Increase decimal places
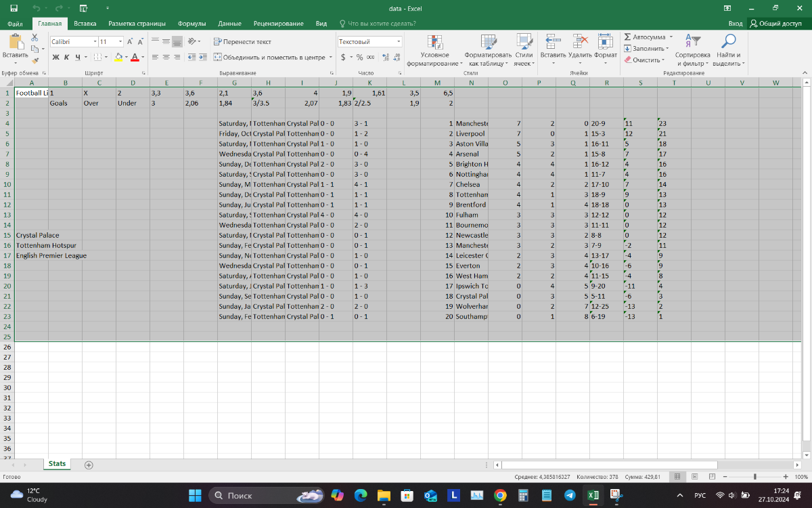Screen dimensions: 812x508 click(384, 58)
